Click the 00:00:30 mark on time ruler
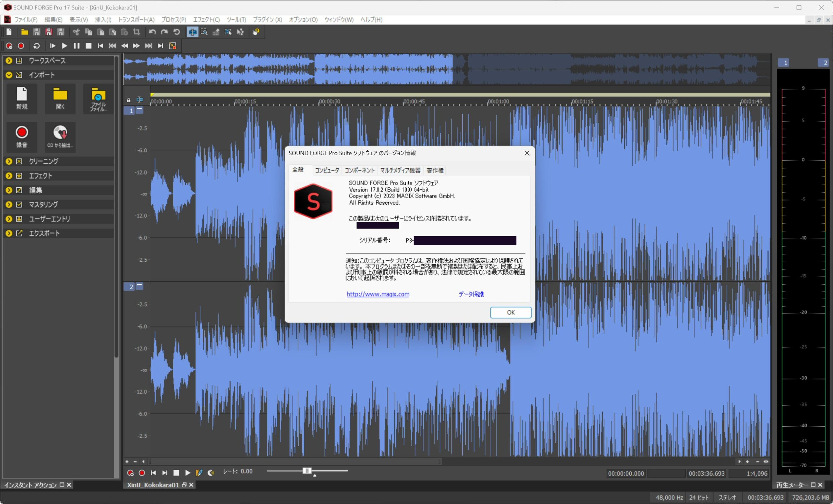The height and width of the screenshot is (504, 833). [x=330, y=102]
